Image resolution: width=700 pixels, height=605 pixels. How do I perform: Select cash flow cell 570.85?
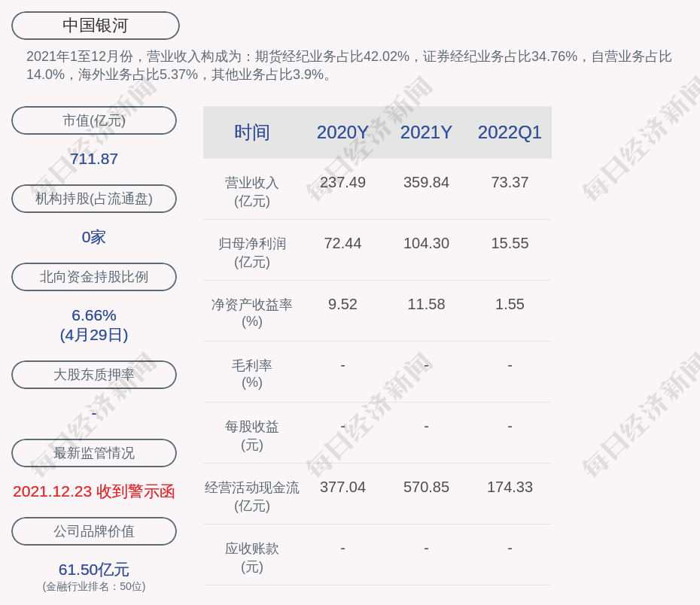pyautogui.click(x=426, y=487)
